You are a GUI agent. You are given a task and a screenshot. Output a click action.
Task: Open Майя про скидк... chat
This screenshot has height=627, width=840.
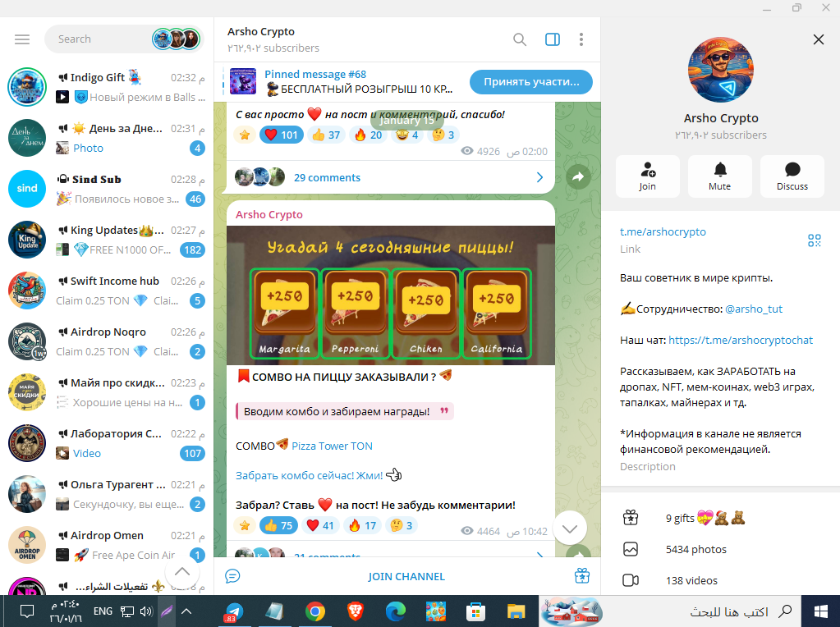pos(107,392)
